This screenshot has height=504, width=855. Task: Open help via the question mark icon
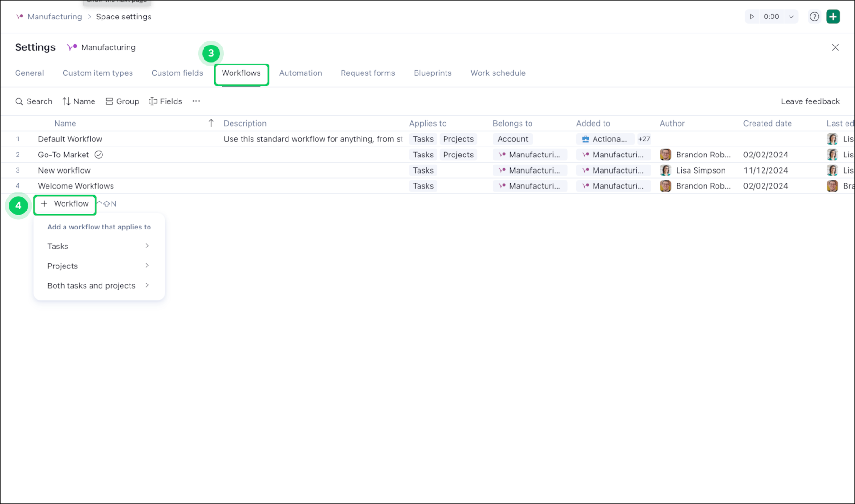tap(814, 16)
